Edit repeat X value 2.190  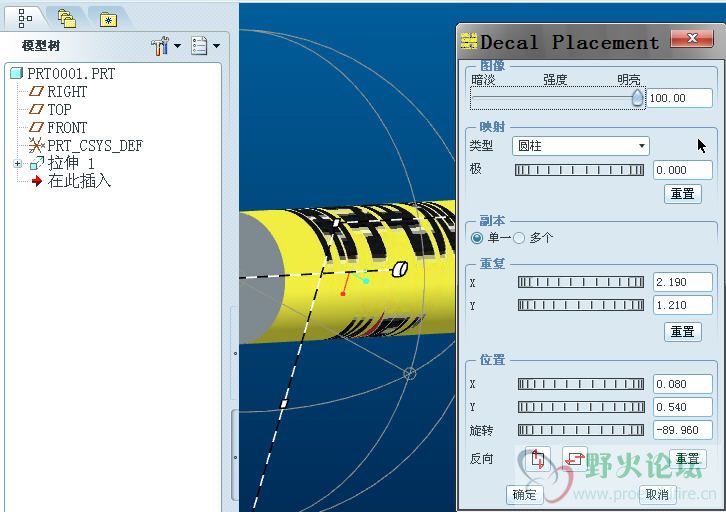[682, 282]
